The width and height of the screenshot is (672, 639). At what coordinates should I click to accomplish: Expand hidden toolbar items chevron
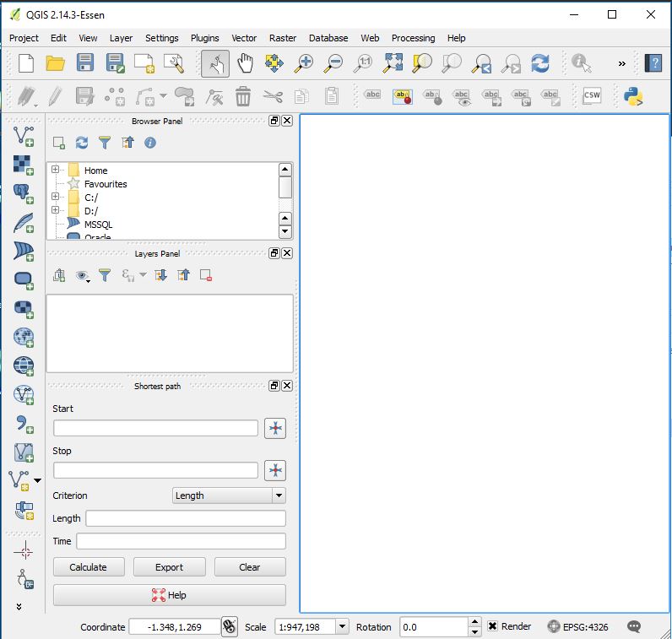click(x=622, y=64)
